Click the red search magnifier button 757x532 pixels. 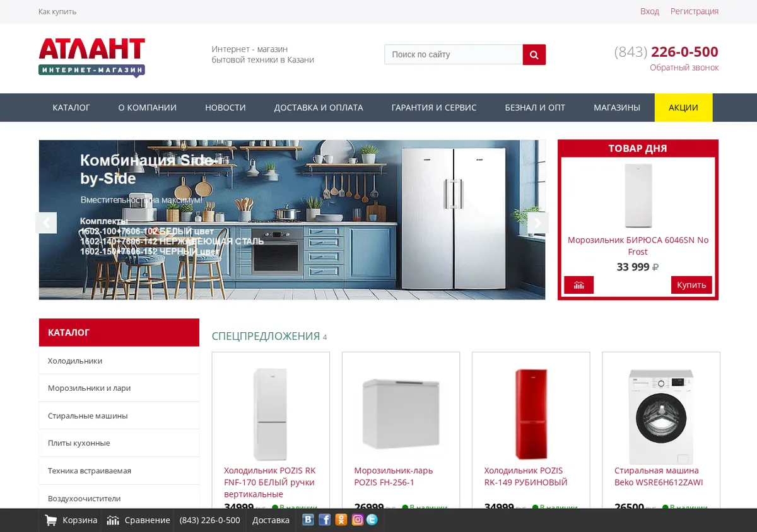click(x=534, y=55)
